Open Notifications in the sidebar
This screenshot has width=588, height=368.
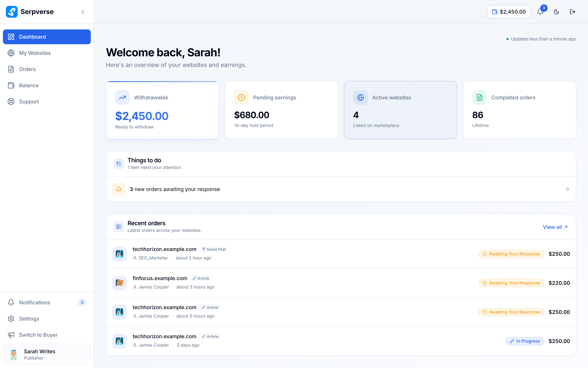point(47,302)
